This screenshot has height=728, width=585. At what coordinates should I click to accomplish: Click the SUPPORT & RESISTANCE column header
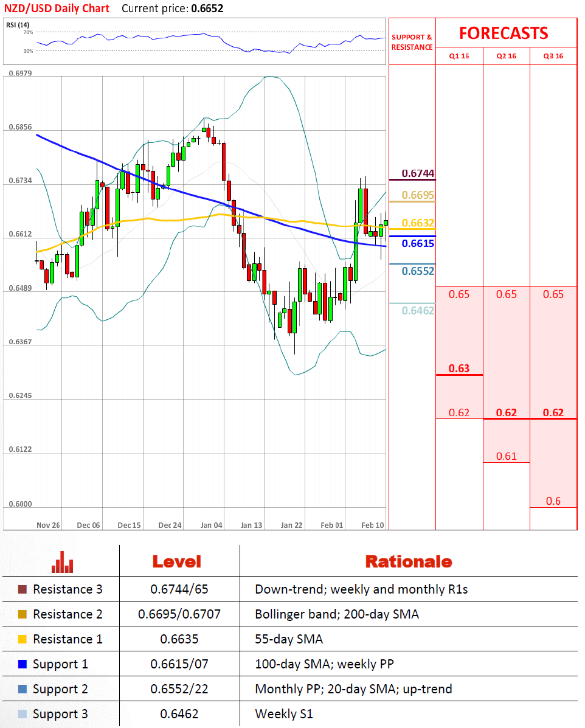[412, 42]
